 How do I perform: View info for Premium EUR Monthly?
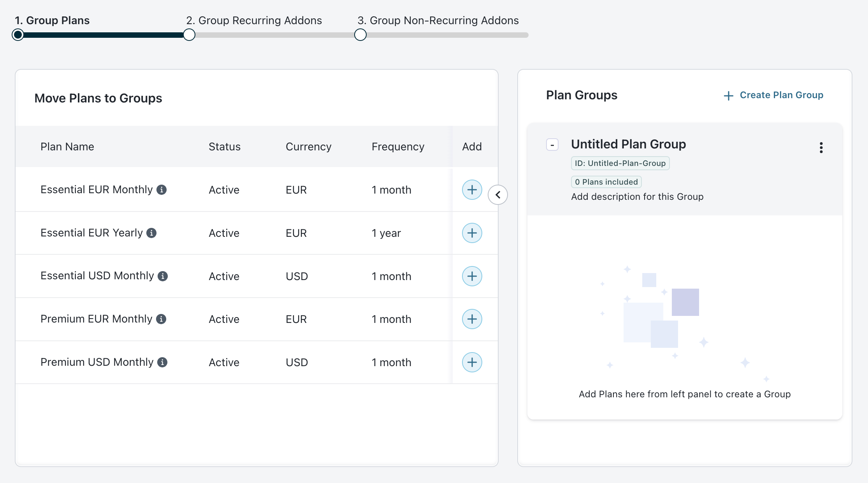(x=161, y=319)
